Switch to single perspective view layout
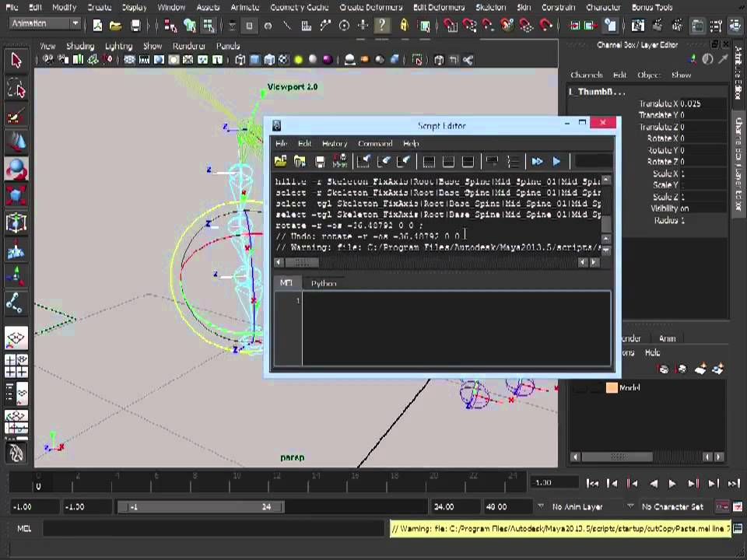 16,338
